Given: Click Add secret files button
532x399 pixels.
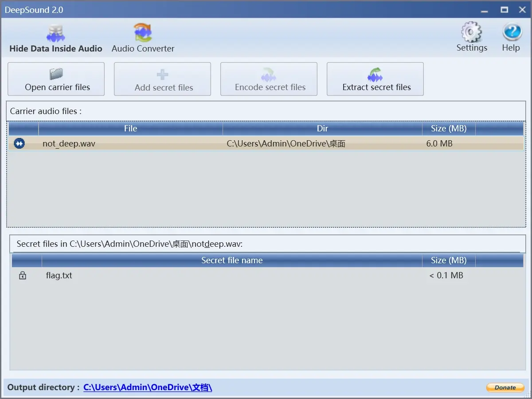Looking at the screenshot, I should point(162,79).
